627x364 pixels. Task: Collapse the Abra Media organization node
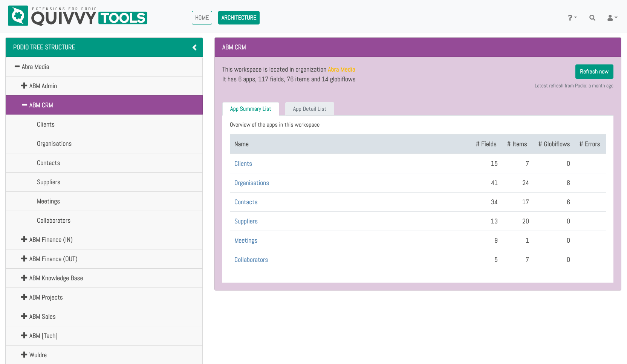click(x=17, y=67)
